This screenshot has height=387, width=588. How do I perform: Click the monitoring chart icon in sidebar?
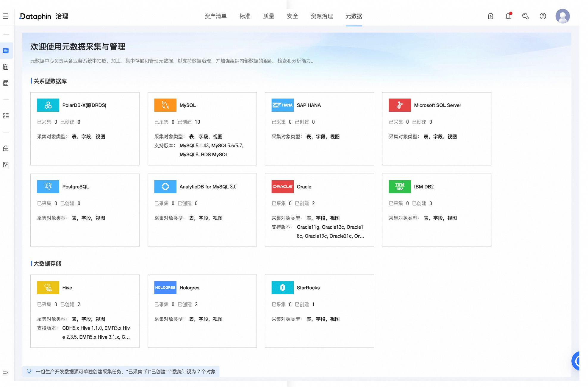(6, 165)
